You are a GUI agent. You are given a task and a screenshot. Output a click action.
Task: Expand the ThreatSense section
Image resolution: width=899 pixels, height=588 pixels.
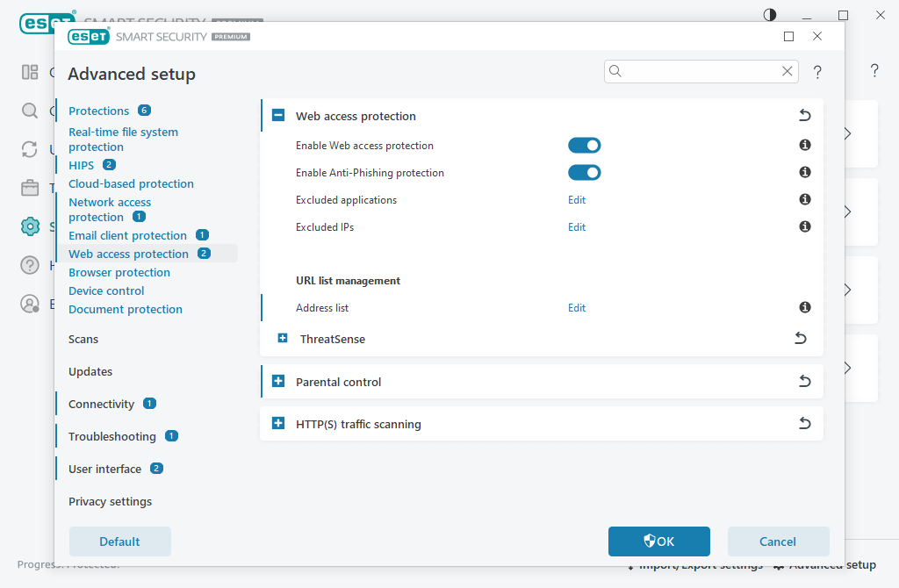tap(283, 338)
